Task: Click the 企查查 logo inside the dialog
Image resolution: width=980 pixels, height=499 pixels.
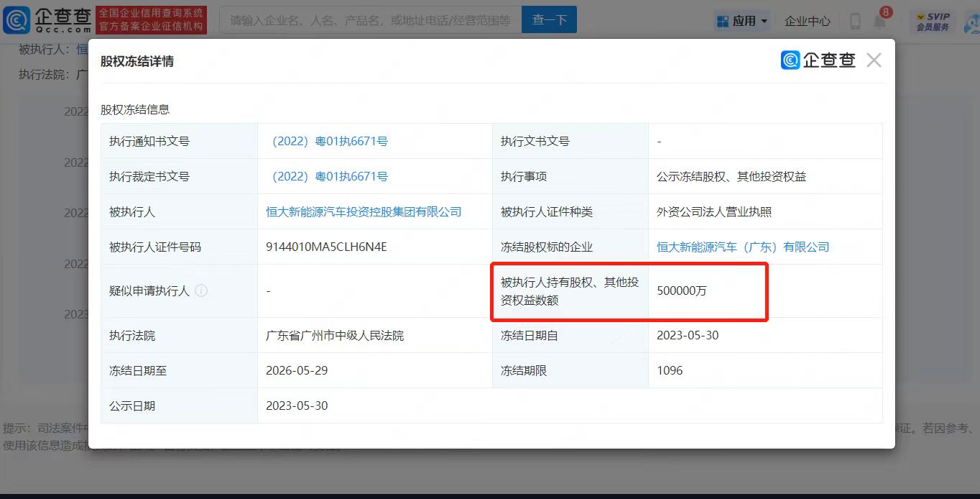Action: tap(818, 60)
